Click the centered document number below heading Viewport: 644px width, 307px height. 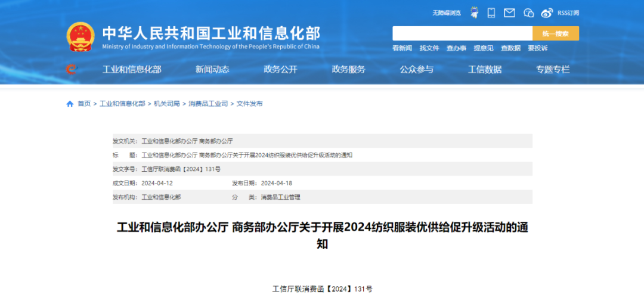(323, 289)
